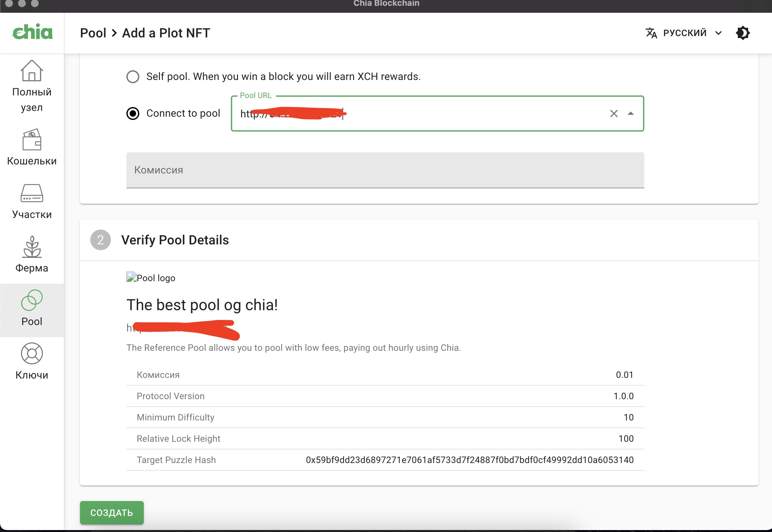This screenshot has height=532, width=772.
Task: Expand the Pool URL suggestions arrow
Action: coord(630,114)
